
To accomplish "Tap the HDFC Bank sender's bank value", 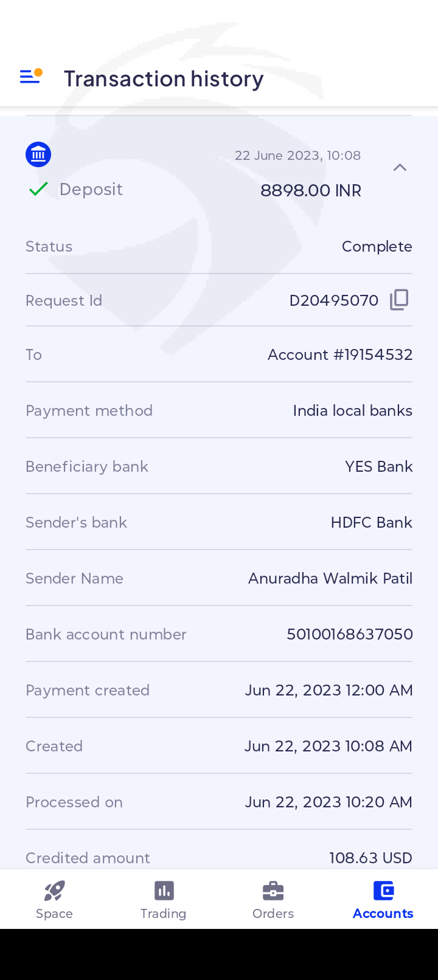I will pyautogui.click(x=371, y=522).
